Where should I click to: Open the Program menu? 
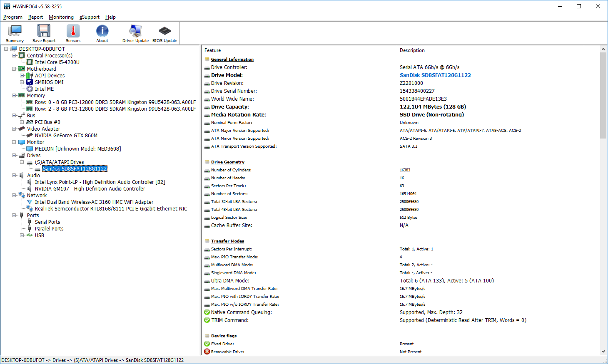[x=13, y=17]
